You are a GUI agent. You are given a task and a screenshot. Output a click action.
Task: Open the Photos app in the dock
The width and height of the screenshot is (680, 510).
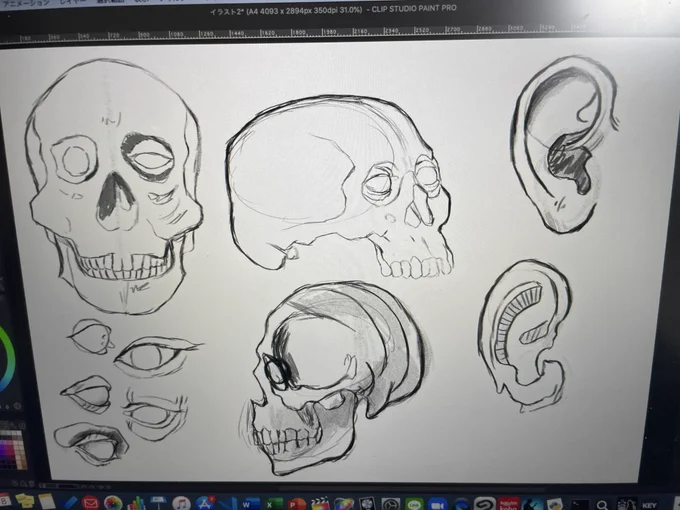(x=113, y=503)
